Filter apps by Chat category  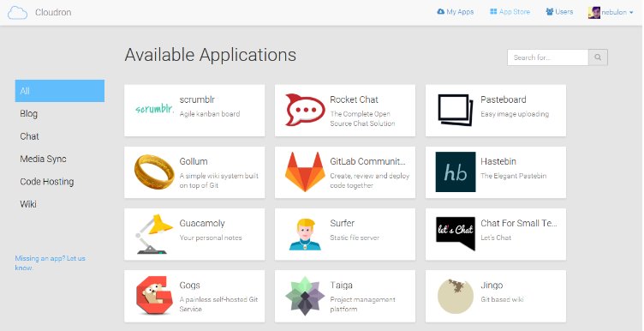pyautogui.click(x=30, y=136)
